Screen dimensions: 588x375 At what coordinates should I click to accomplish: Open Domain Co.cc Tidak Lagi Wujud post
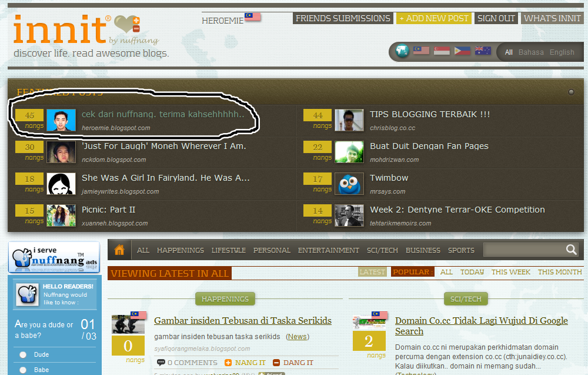click(482, 326)
